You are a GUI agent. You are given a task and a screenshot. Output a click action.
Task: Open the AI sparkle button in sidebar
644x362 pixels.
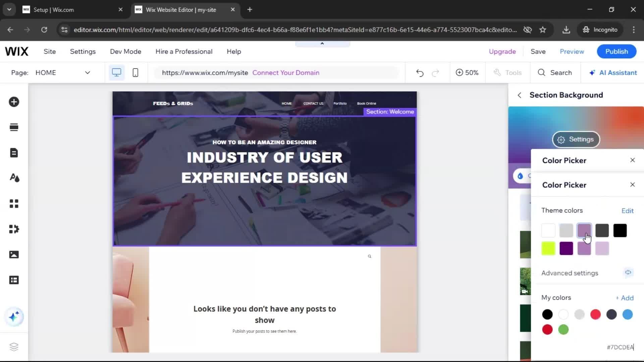(x=14, y=317)
